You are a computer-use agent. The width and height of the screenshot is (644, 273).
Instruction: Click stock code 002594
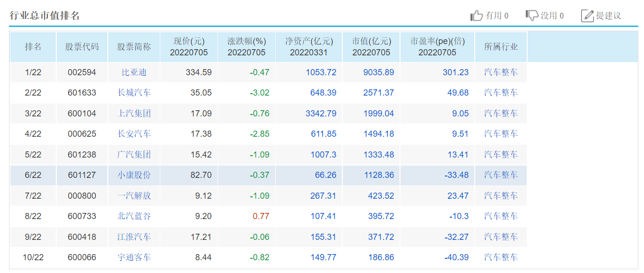click(82, 72)
